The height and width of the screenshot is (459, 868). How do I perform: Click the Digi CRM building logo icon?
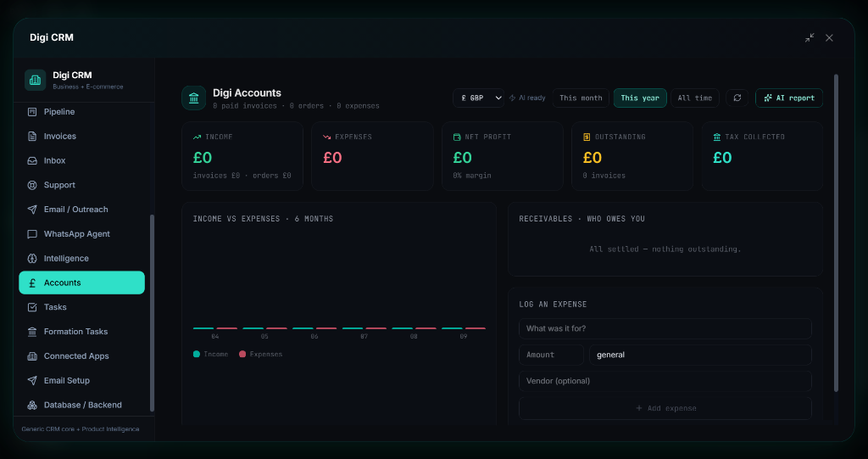pyautogui.click(x=36, y=80)
